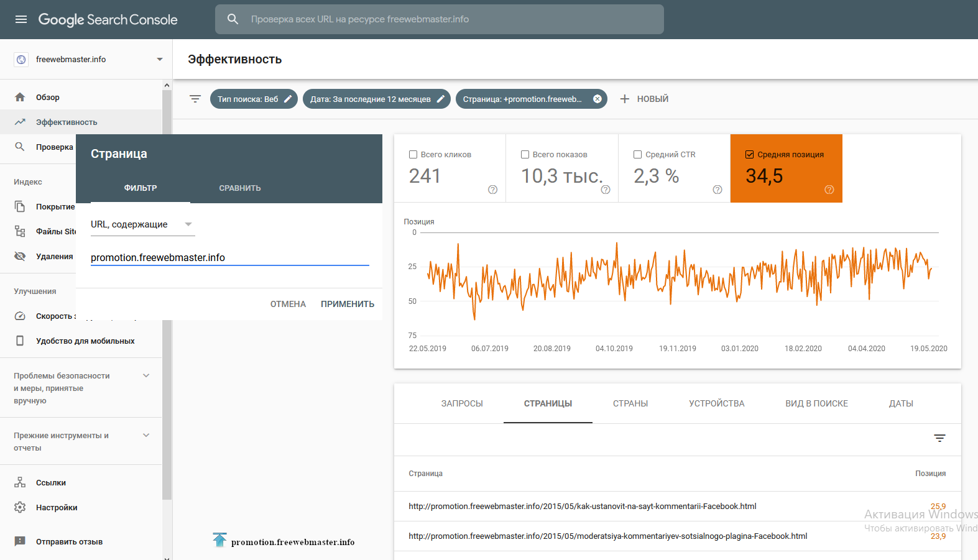Screen dimensions: 978x560
Task: Open help for Средний CTR metric
Action: coord(717,190)
